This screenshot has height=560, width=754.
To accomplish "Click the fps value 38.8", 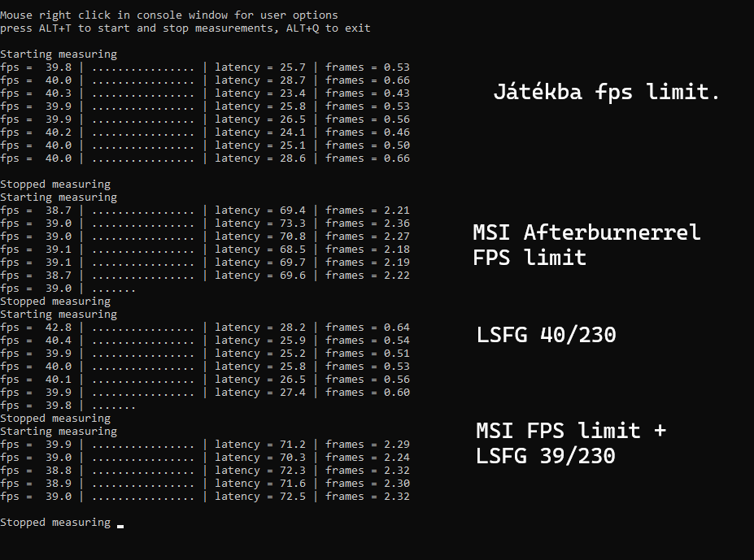I will pyautogui.click(x=59, y=471).
